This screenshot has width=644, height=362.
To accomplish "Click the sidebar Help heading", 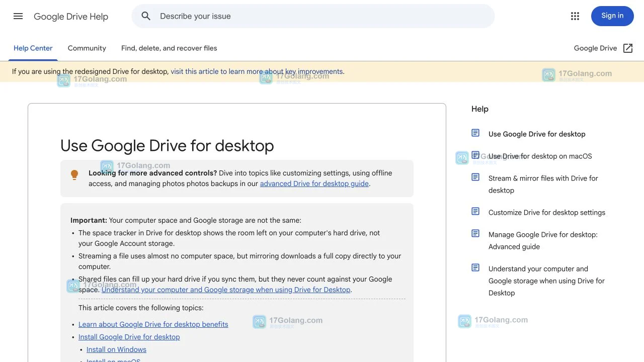I will pyautogui.click(x=480, y=109).
